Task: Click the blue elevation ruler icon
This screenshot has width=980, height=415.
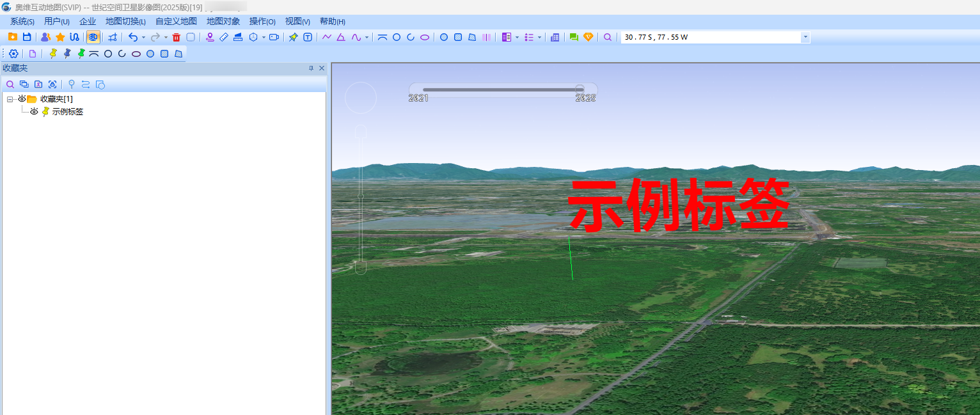Action: (238, 37)
